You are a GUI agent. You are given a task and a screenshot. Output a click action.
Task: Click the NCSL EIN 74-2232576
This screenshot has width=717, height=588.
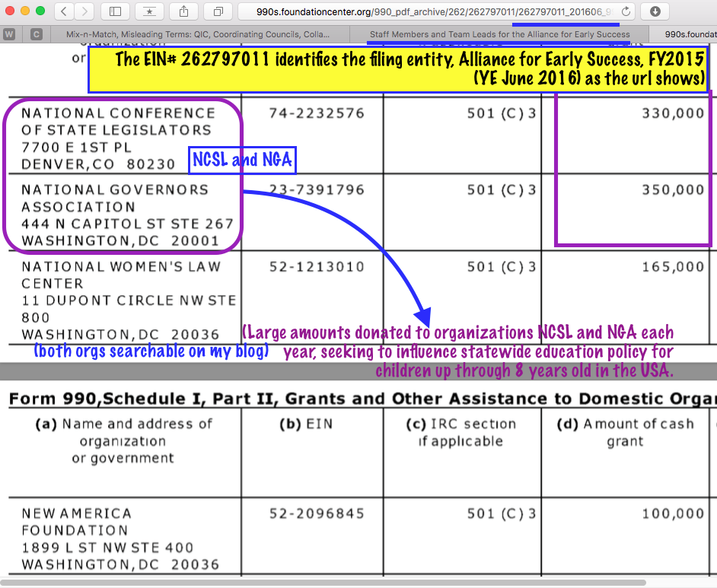tap(317, 113)
